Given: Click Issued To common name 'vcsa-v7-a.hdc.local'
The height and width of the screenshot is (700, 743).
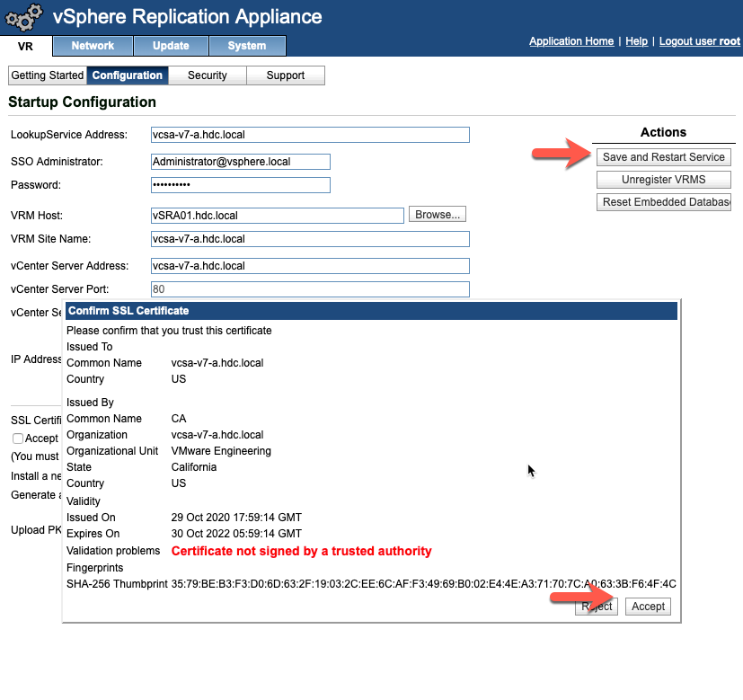Looking at the screenshot, I should click(x=217, y=363).
